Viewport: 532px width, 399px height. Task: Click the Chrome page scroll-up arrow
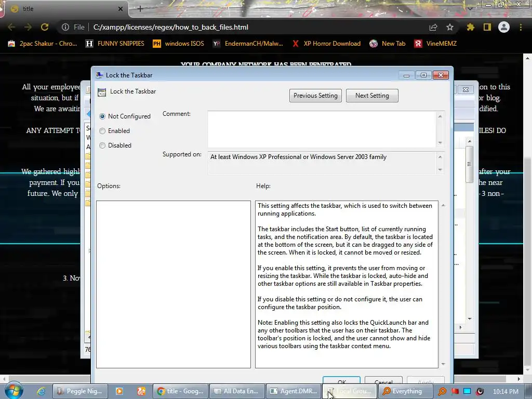click(528, 58)
